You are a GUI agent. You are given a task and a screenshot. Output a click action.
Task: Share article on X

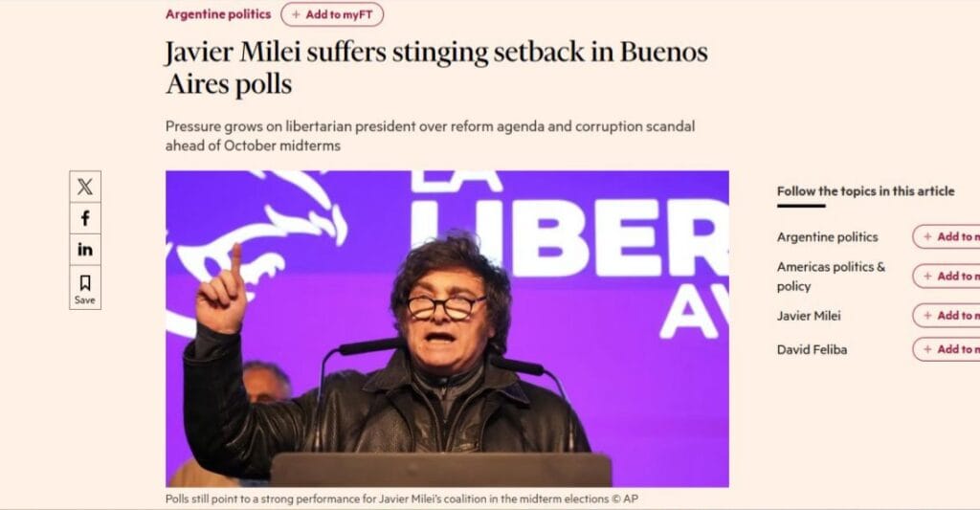pos(85,187)
